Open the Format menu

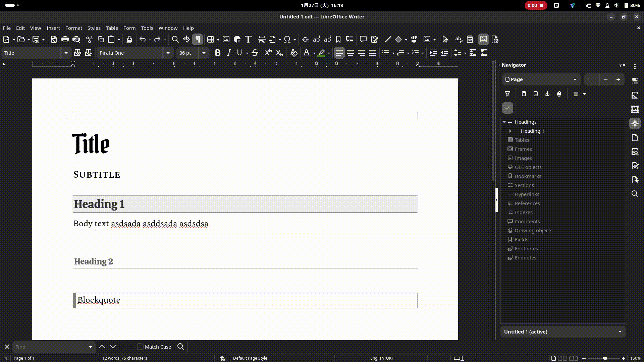coord(73,28)
